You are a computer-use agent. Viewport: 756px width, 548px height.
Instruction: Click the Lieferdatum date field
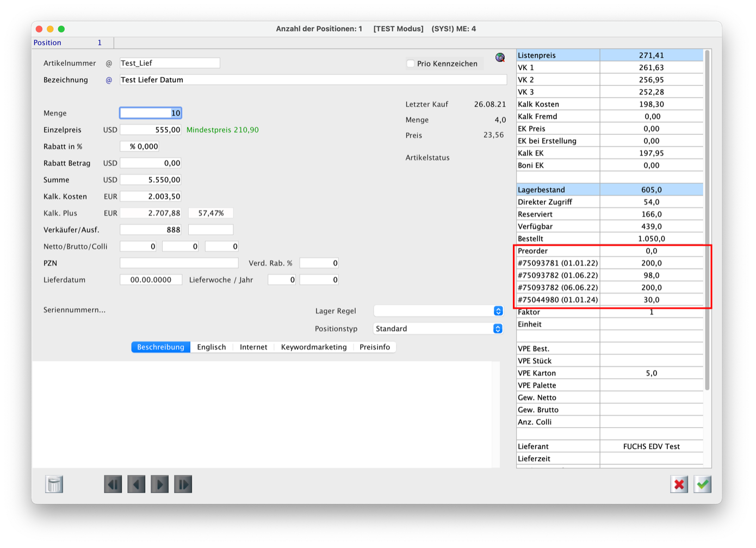click(151, 280)
